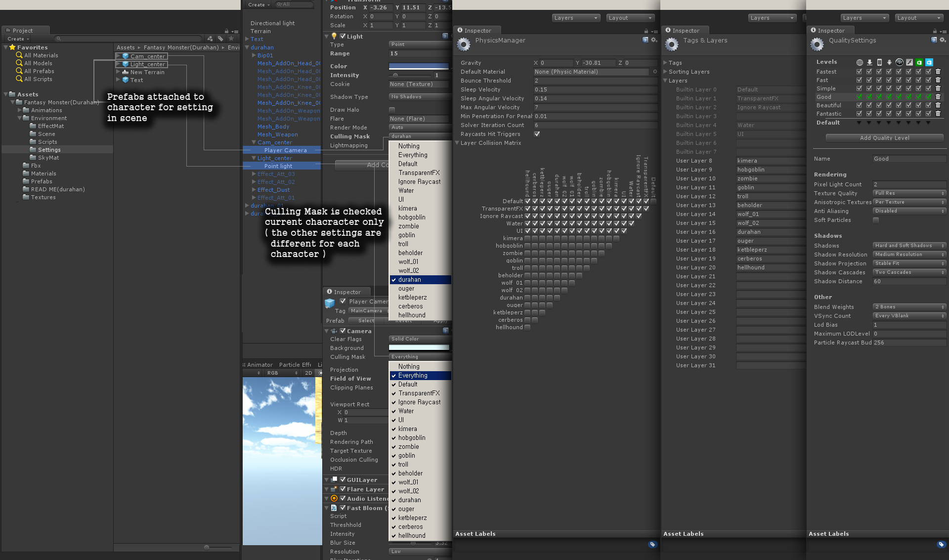Select the iPhone platform icon in Levels
Image resolution: width=949 pixels, height=560 pixels.
point(879,62)
